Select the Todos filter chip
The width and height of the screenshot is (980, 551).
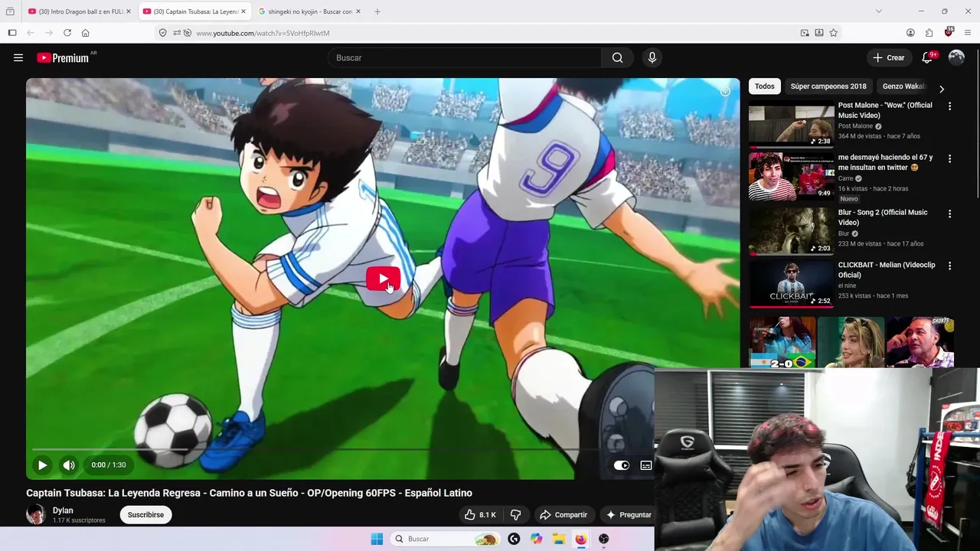[x=764, y=86]
